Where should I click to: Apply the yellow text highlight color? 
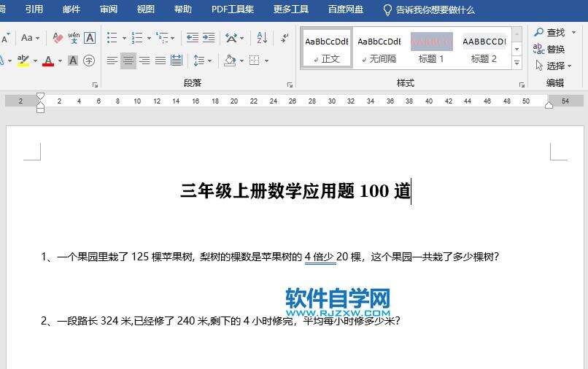(x=23, y=61)
